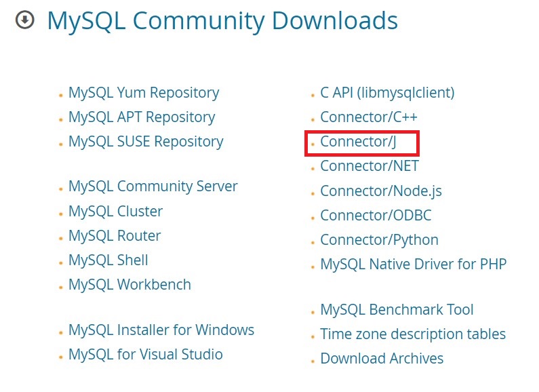Image resolution: width=539 pixels, height=392 pixels.
Task: Open MySQL Native Driver for PHP
Action: point(414,264)
